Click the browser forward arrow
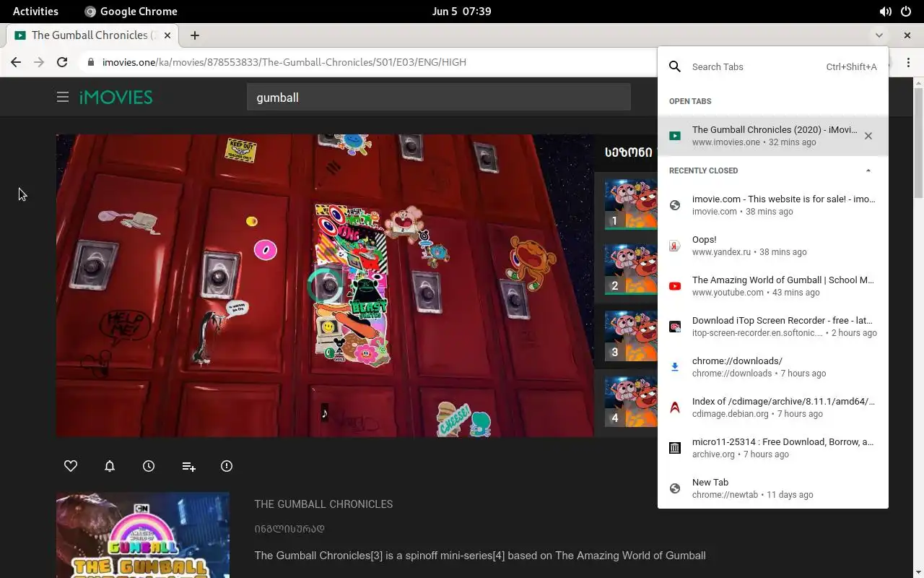924x578 pixels. 39,62
